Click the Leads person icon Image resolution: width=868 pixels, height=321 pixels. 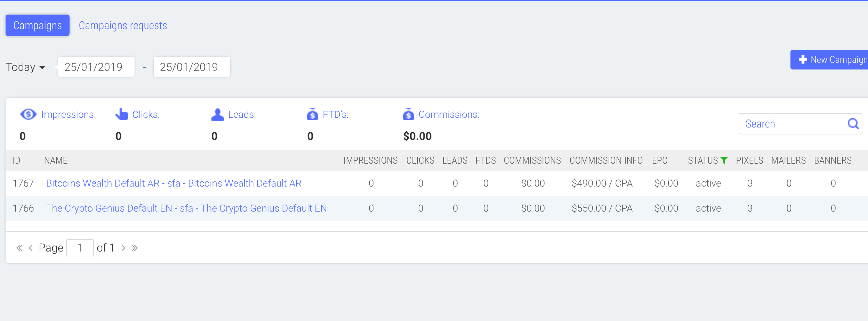[x=217, y=114]
